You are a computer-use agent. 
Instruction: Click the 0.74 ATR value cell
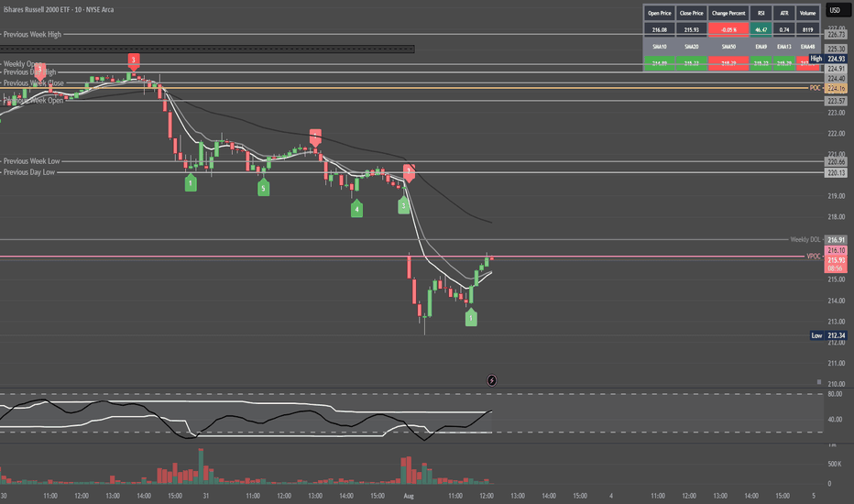point(783,30)
